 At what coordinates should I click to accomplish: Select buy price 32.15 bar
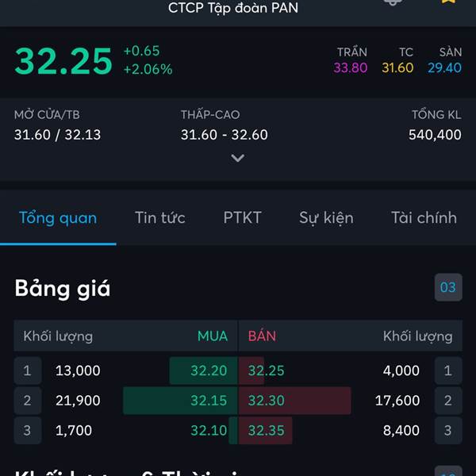[x=180, y=401]
